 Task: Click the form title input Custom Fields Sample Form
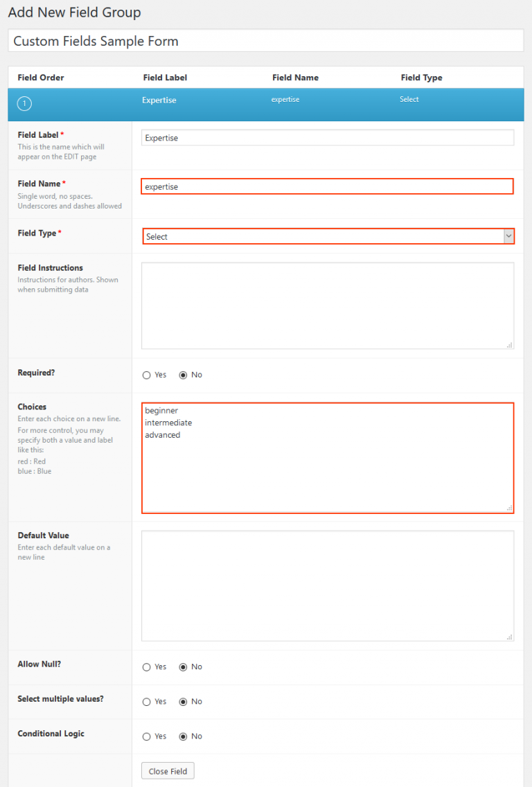click(x=265, y=40)
